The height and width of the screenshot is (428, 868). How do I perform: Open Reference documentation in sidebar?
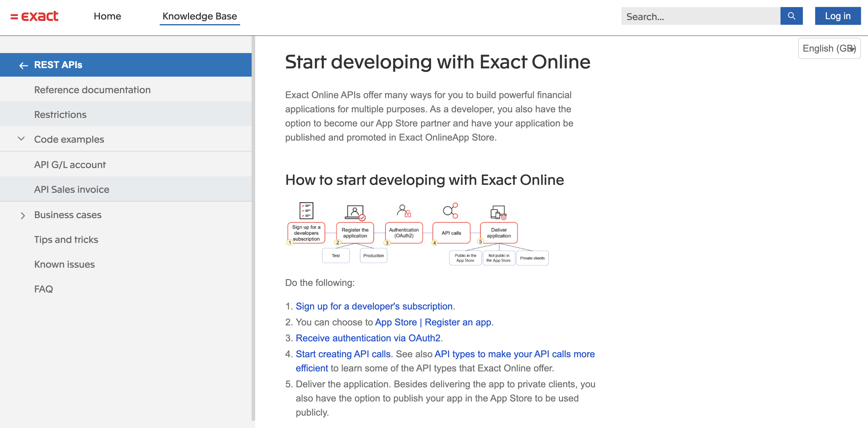(126, 89)
